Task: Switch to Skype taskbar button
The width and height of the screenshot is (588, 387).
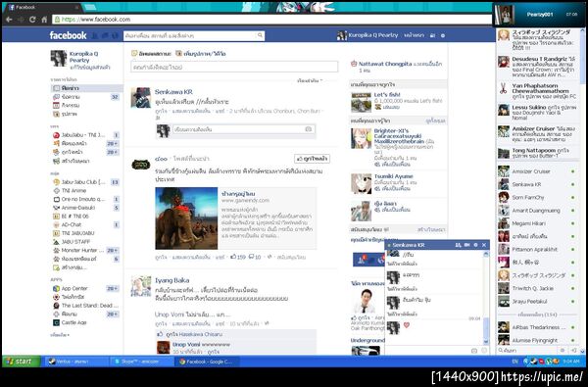Action: [141, 362]
